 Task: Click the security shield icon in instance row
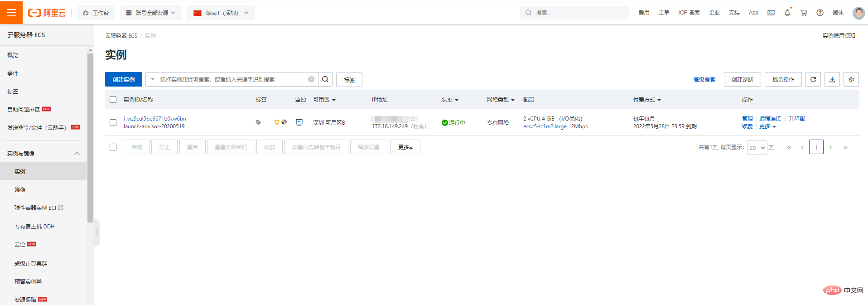pos(277,122)
